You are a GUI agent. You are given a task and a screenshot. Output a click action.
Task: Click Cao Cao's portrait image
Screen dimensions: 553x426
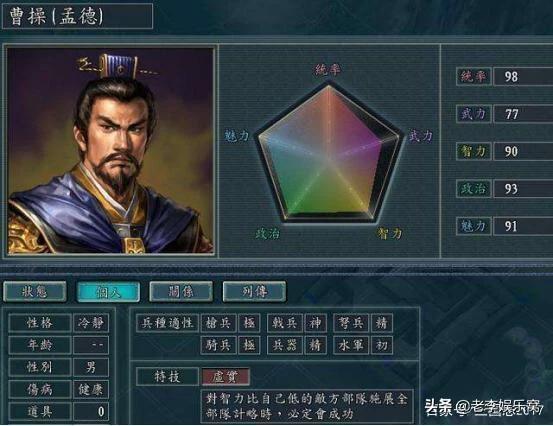111,151
